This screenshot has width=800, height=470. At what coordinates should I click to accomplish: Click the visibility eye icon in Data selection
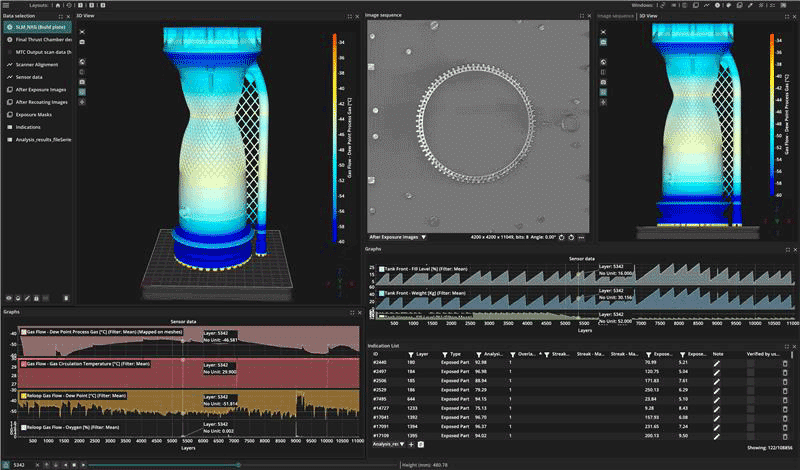(x=8, y=298)
